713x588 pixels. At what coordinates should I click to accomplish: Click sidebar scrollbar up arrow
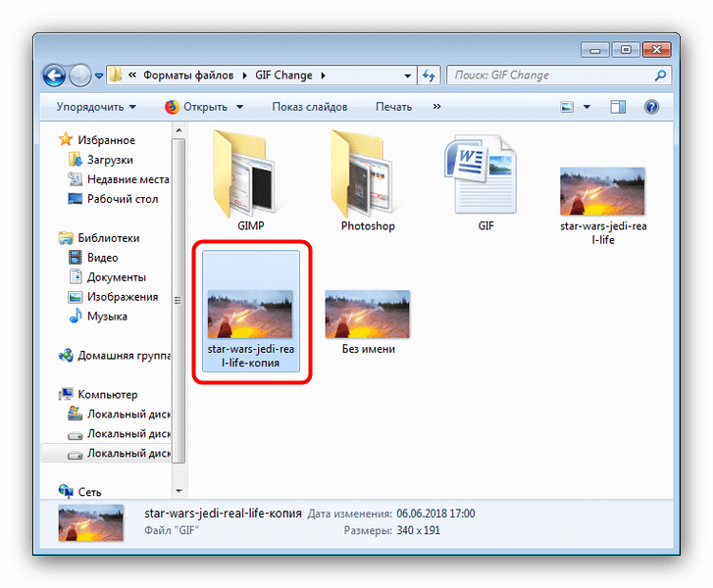click(x=178, y=131)
